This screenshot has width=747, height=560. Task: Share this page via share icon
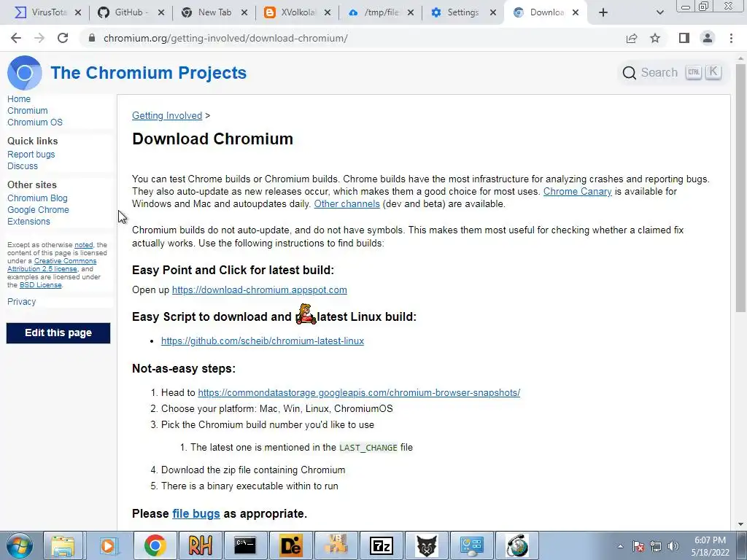632,38
